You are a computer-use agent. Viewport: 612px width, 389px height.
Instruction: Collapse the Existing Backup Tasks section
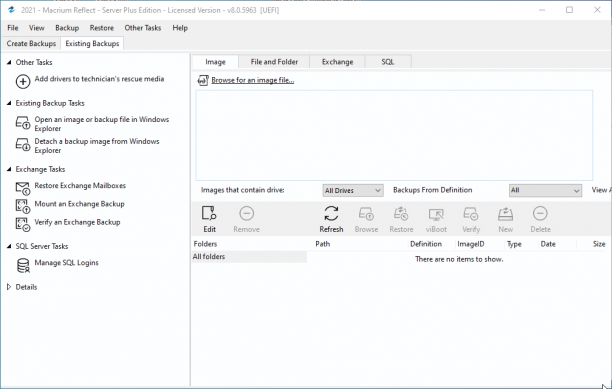(9, 103)
